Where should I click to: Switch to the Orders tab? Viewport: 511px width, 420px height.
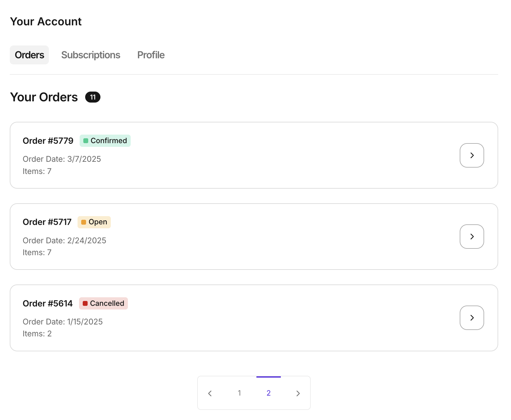[x=29, y=55]
